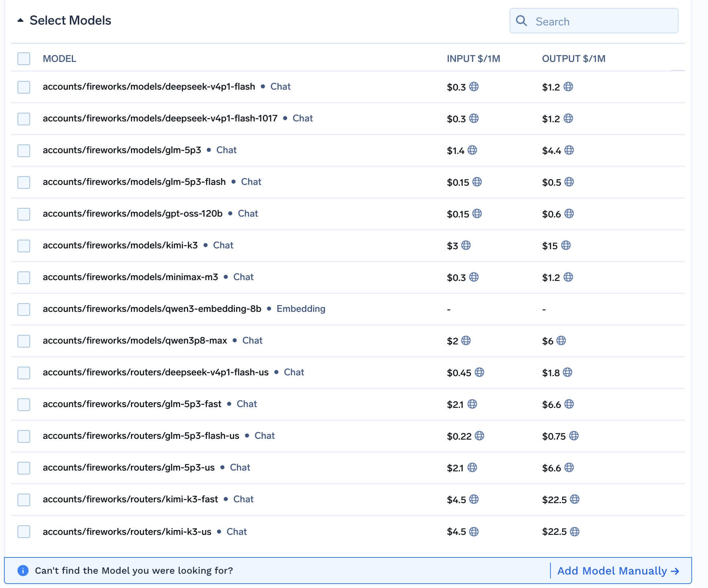This screenshot has width=708, height=588.
Task: Click the $22.5 output price for kimi-k3-us
Action: (x=554, y=532)
